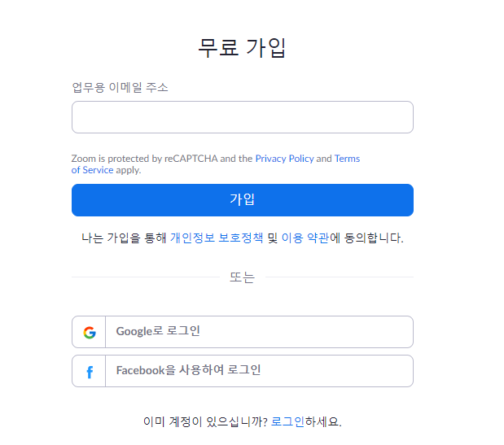The image size is (504, 445).
Task: Focus the work email address input field
Action: [242, 117]
